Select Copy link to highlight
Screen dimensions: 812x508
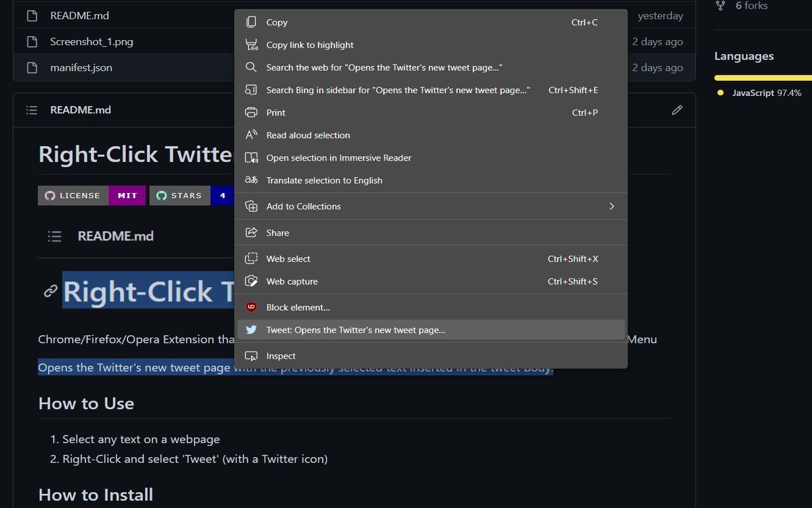click(431, 45)
